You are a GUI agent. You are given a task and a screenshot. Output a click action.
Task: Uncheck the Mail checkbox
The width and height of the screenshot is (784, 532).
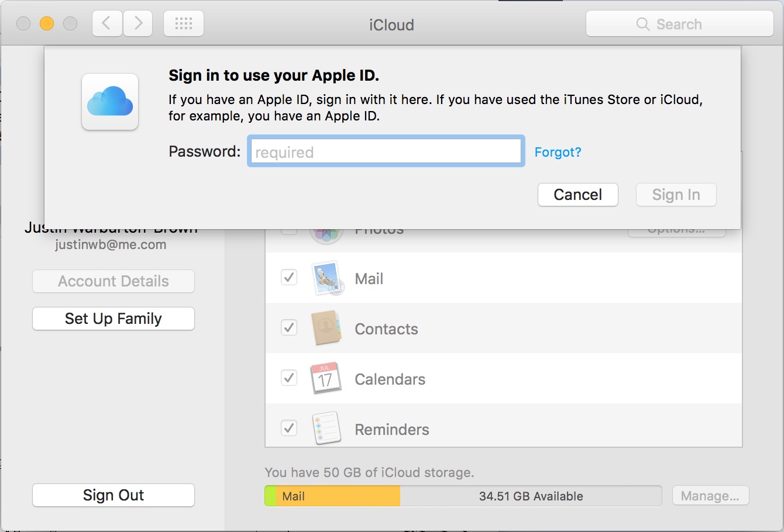point(289,277)
